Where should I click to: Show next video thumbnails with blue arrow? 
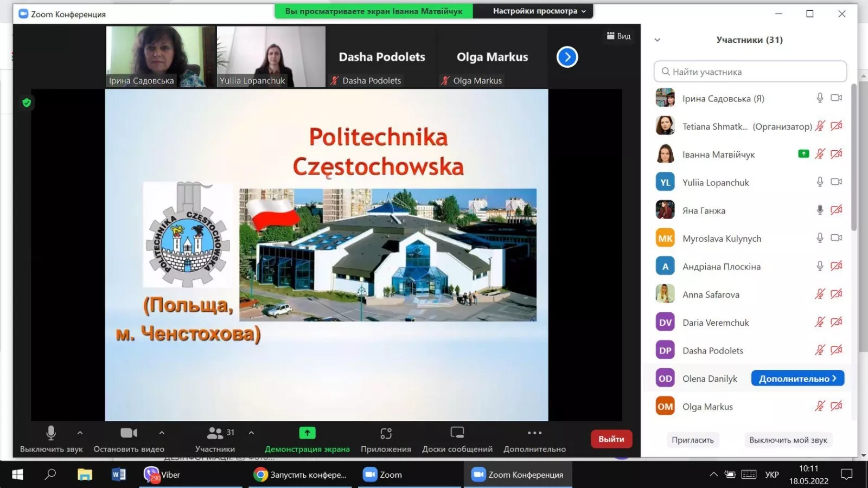pos(567,57)
